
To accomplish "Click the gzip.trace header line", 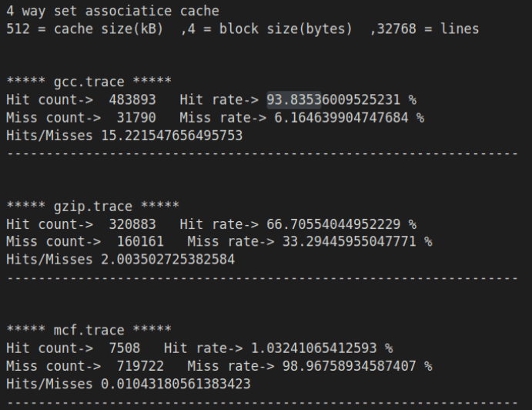I will click(x=92, y=206).
